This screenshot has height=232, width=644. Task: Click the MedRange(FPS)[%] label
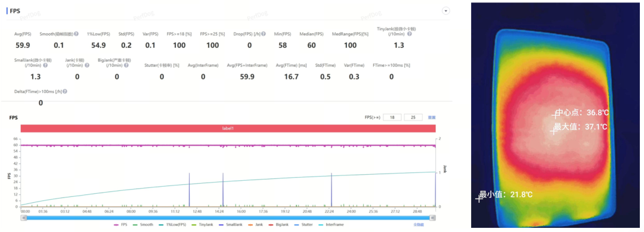pyautogui.click(x=350, y=34)
